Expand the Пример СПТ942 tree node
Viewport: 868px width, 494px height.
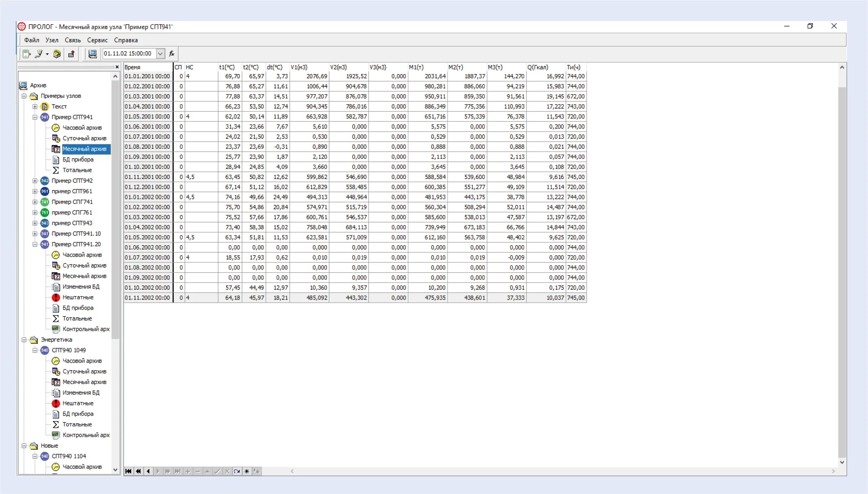click(35, 181)
